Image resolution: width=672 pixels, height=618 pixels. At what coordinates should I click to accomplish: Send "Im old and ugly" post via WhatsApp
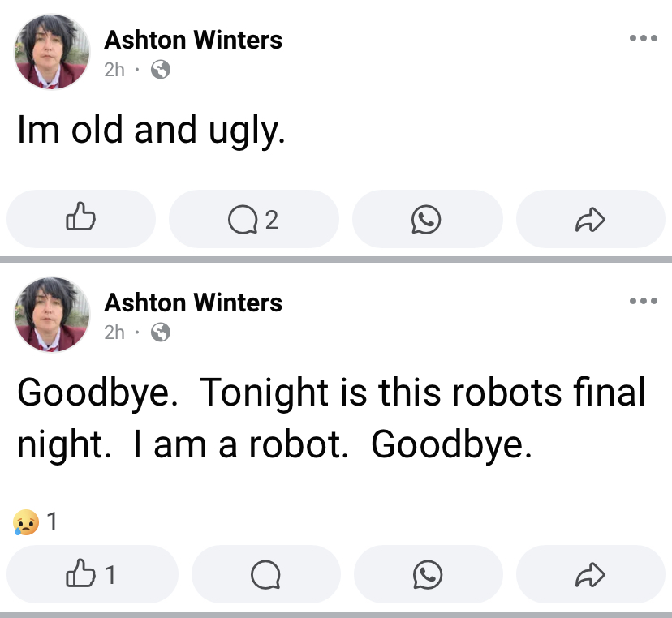(x=427, y=219)
